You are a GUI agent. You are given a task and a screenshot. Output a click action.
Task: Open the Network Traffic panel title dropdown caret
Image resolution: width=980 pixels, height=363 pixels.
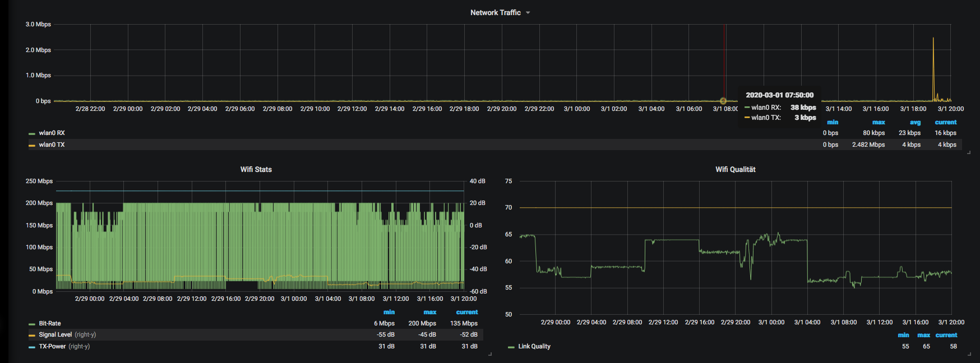tap(528, 13)
